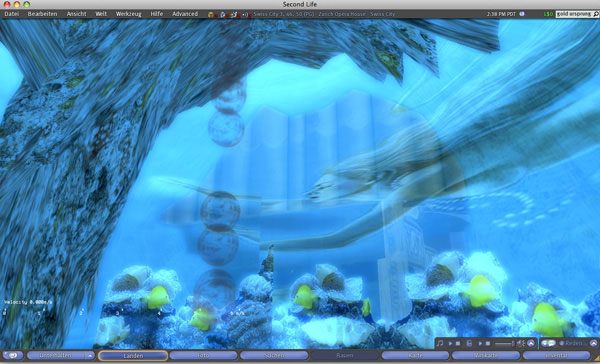Click the Unterhalten button
The width and height of the screenshot is (600, 364).
pos(56,356)
